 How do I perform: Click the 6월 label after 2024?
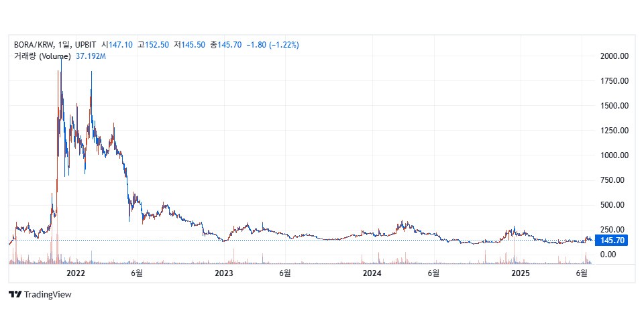[434, 273]
